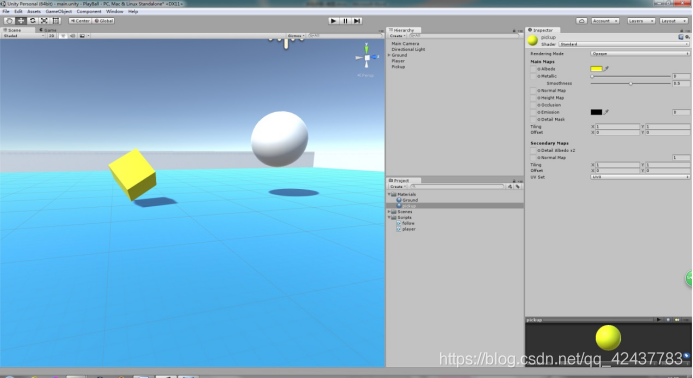
Task: Open Create button in Hierarchy panel
Action: (x=397, y=36)
